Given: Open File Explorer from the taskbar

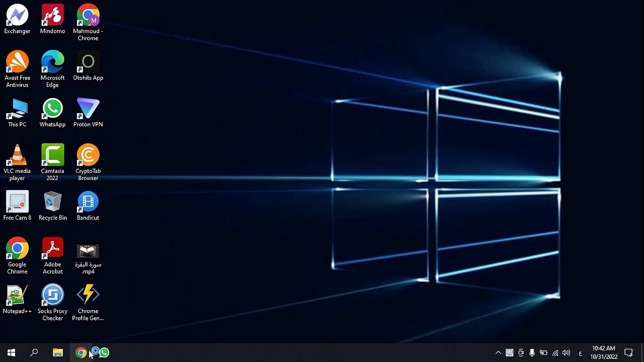Looking at the screenshot, I should coord(58,353).
